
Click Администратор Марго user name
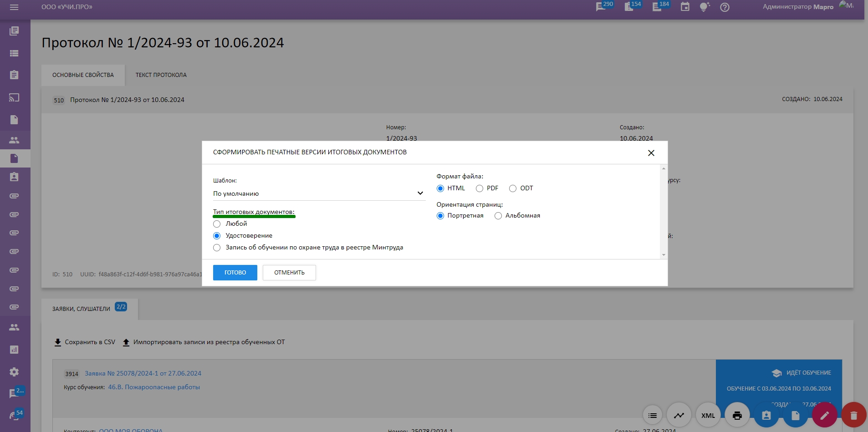[x=798, y=7]
